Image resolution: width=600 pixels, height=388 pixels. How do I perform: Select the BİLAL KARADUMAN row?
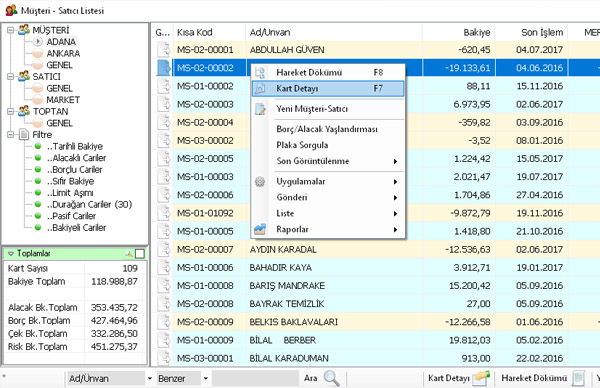tap(375, 359)
